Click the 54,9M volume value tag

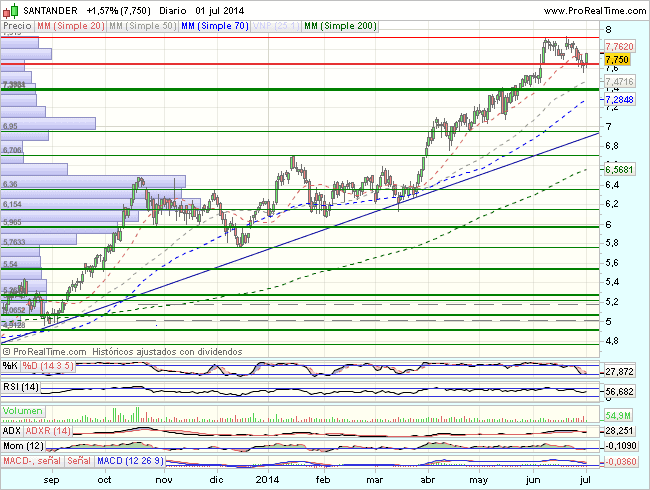tap(619, 414)
